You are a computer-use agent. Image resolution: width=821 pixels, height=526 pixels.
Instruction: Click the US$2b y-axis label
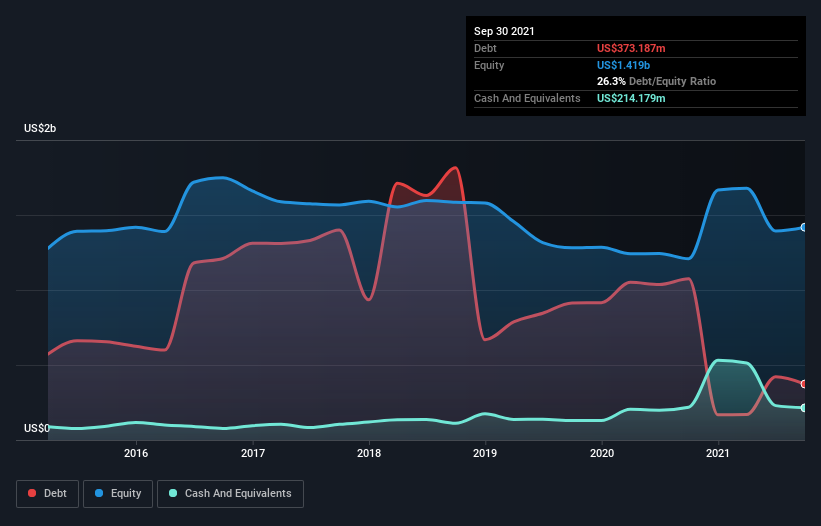pyautogui.click(x=40, y=128)
